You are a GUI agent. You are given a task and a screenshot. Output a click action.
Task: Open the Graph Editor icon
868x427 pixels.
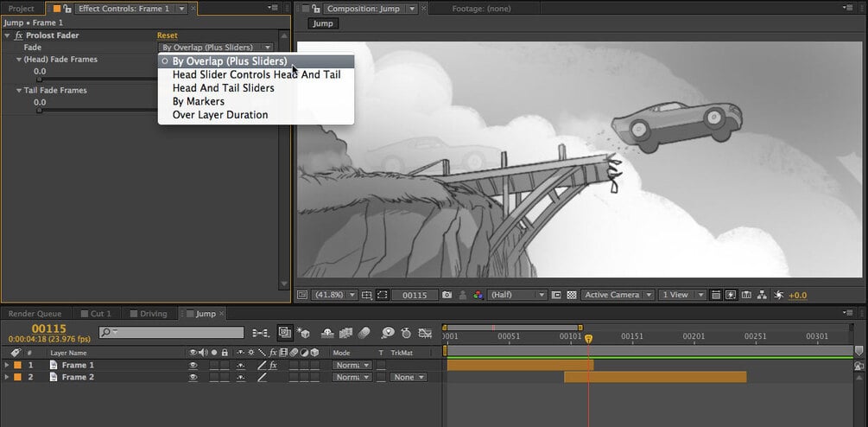pos(425,333)
